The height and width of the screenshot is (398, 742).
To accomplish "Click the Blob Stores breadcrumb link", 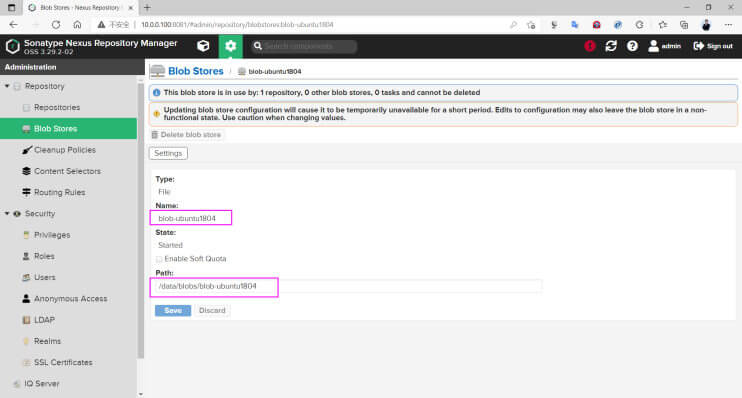I will pos(195,71).
